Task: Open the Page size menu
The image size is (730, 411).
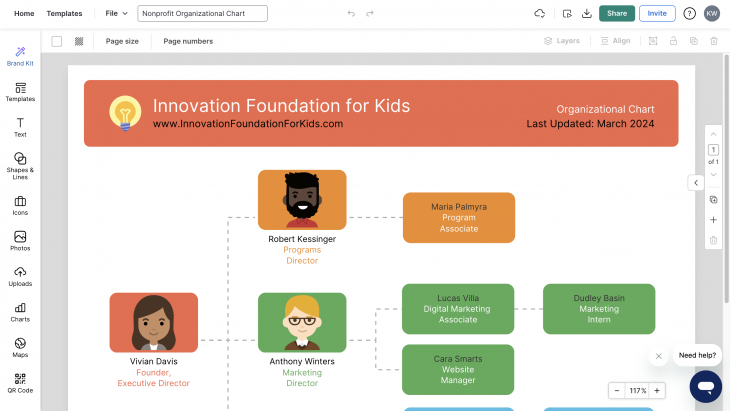Action: (122, 41)
